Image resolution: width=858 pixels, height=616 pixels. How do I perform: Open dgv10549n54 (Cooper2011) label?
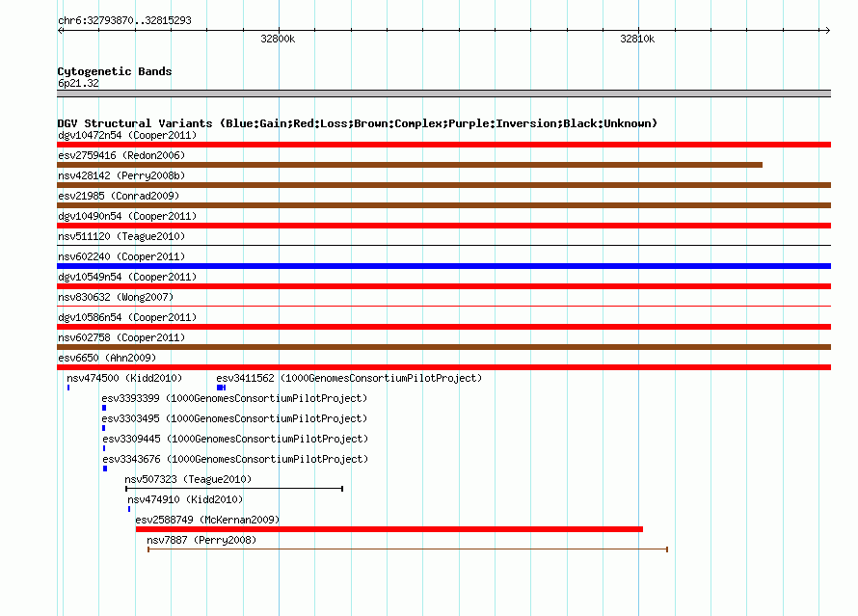(127, 277)
